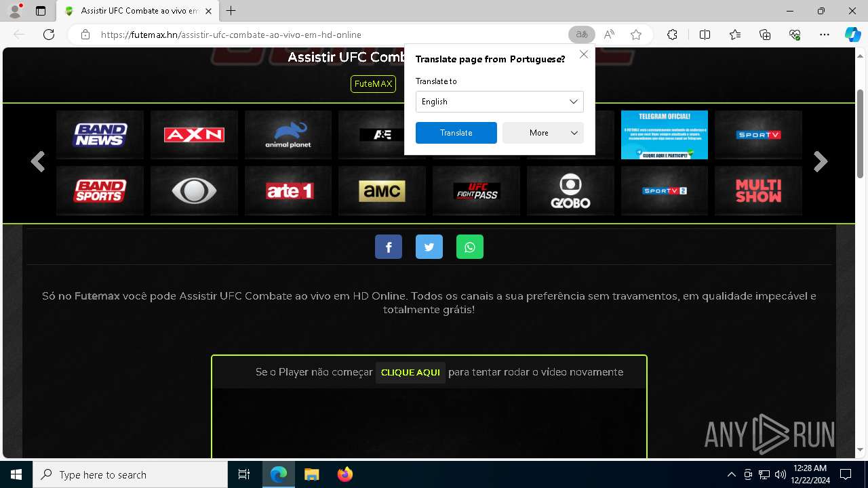
Task: Open the UFC Fight Pass channel
Action: coord(476,190)
